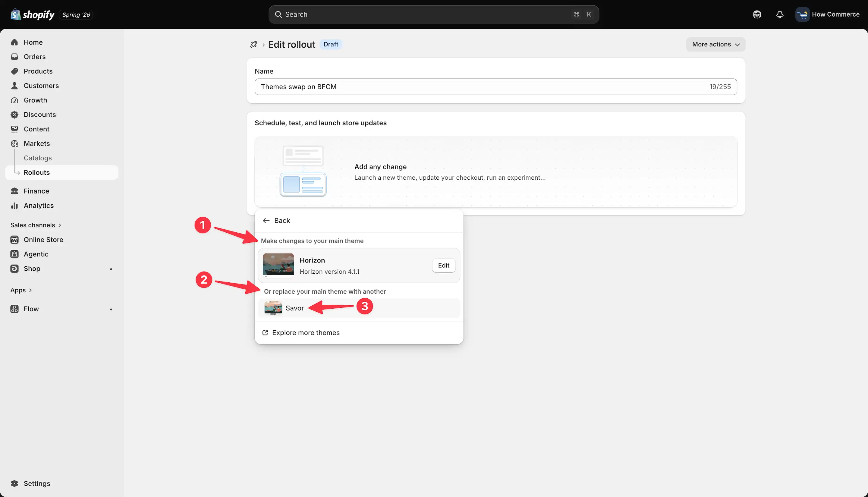Click the Orders inbox icon
This screenshot has height=497, width=868.
click(x=14, y=57)
